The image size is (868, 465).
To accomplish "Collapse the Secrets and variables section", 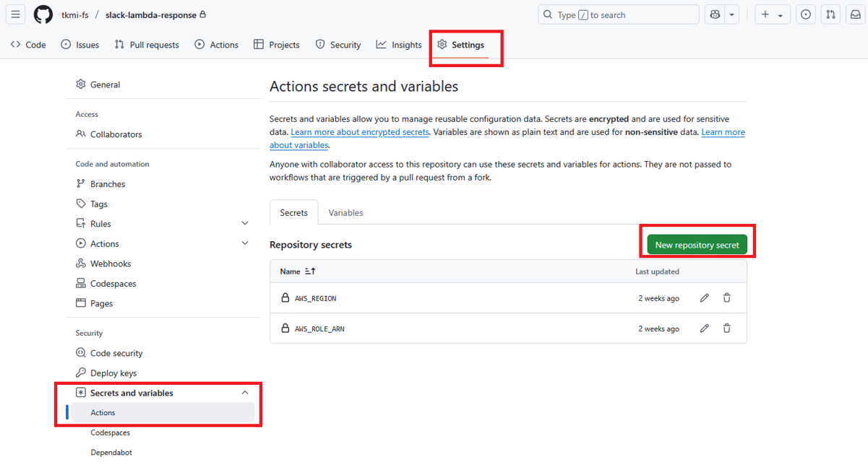I will point(245,392).
